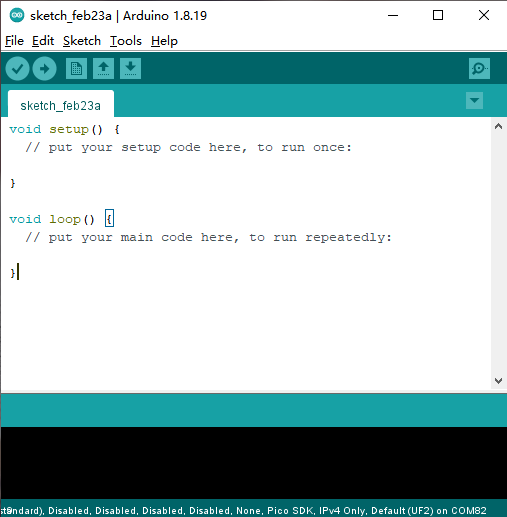Click the closing brace of loop function
Screen dimensions: 507x517
tap(13, 273)
